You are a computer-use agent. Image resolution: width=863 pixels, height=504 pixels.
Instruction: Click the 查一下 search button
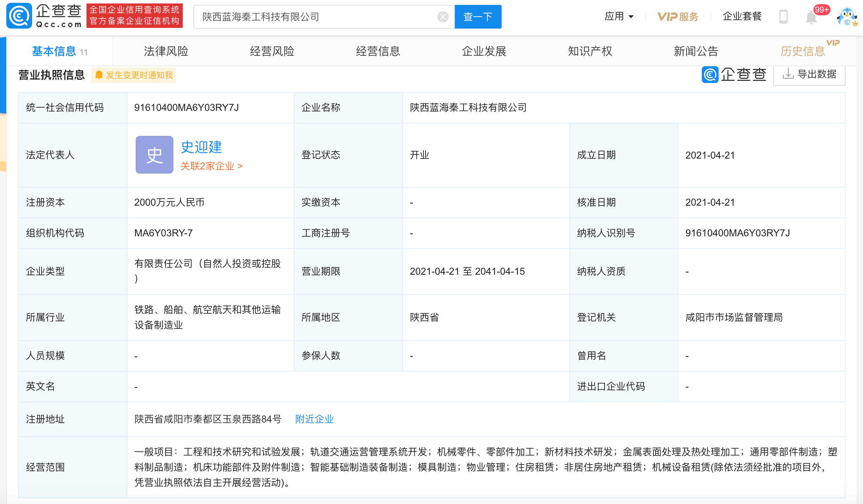click(x=478, y=17)
